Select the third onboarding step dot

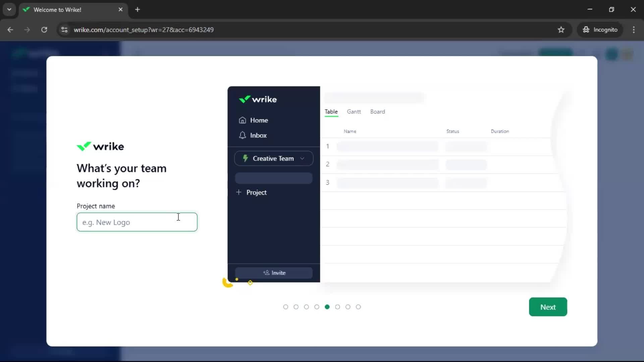[x=306, y=307]
